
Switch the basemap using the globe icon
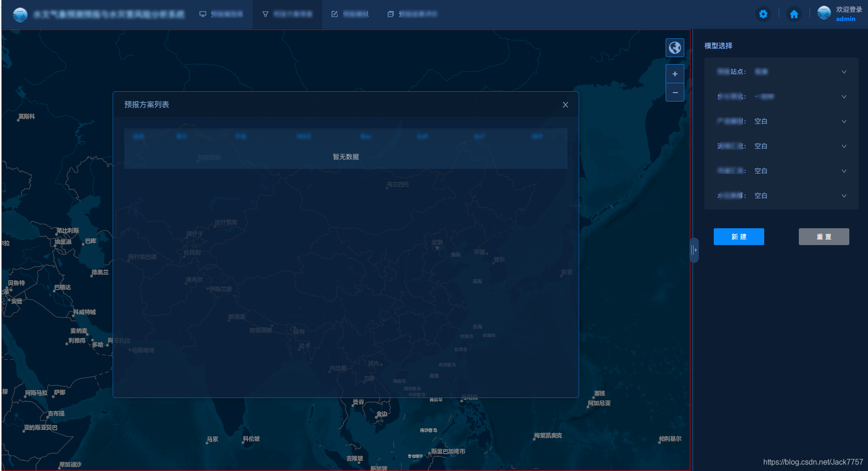pos(675,48)
